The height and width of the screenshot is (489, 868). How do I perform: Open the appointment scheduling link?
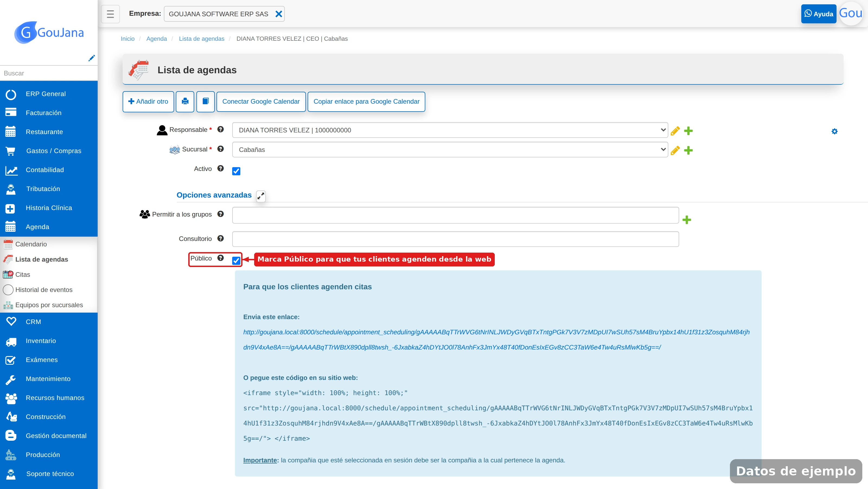pyautogui.click(x=496, y=340)
